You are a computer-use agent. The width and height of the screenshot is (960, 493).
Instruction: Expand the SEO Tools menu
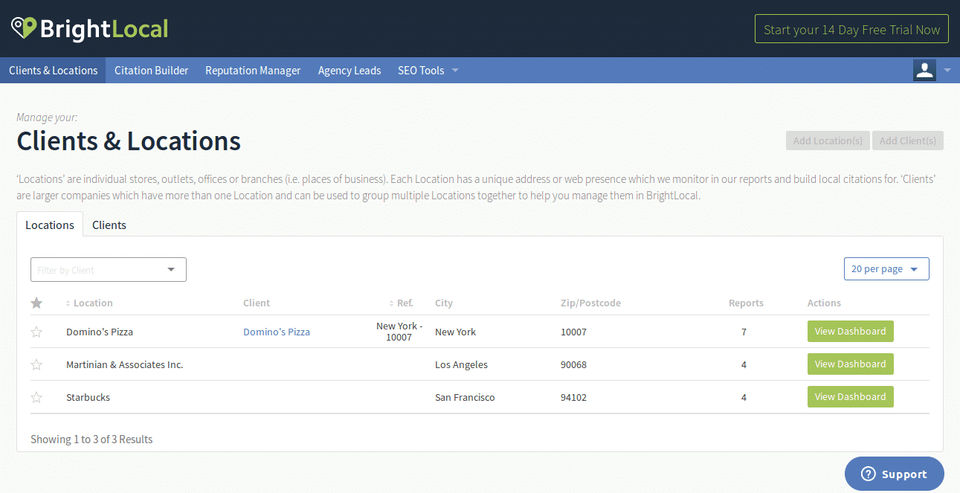tap(428, 70)
